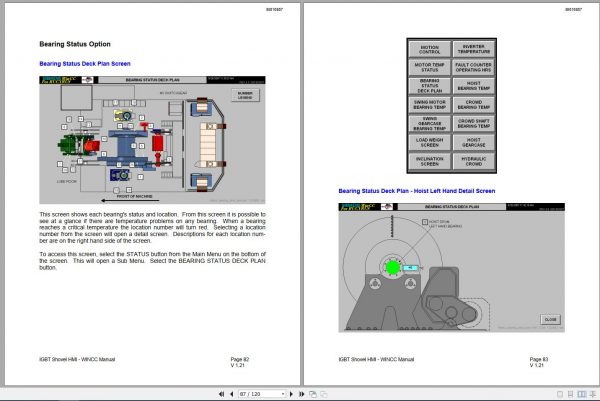The image size is (600, 401).
Task: Click the MOTION CONTROL button image
Action: [x=429, y=49]
